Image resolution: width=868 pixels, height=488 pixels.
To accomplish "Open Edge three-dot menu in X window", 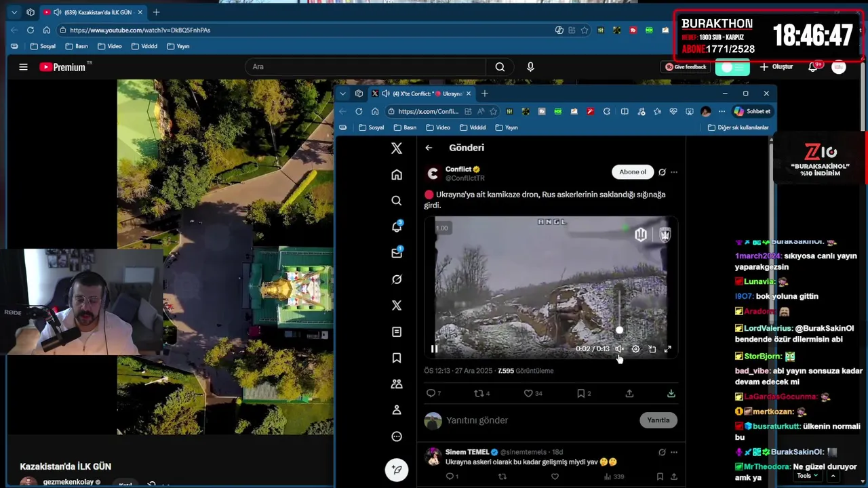I will [722, 111].
